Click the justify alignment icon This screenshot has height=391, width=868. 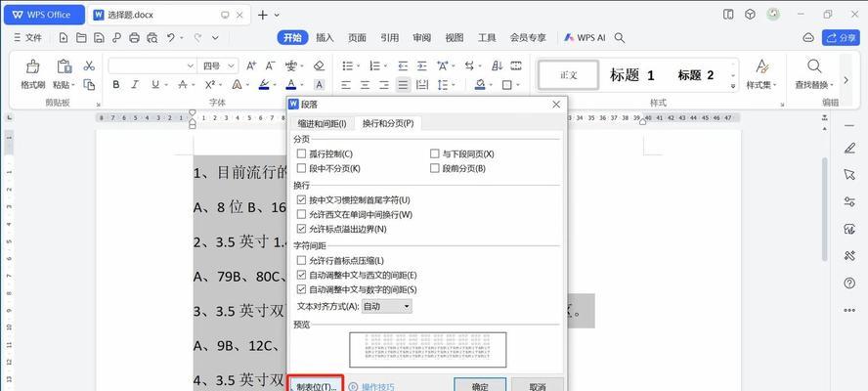tap(403, 85)
